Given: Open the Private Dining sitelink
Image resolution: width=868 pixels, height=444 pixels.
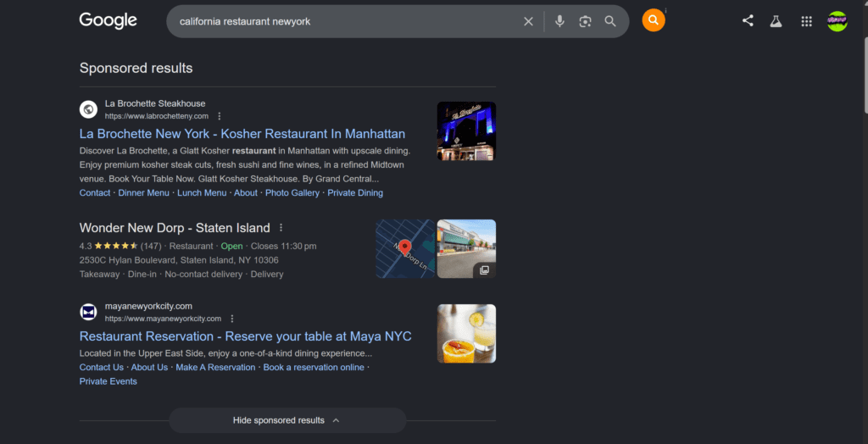Looking at the screenshot, I should tap(355, 192).
